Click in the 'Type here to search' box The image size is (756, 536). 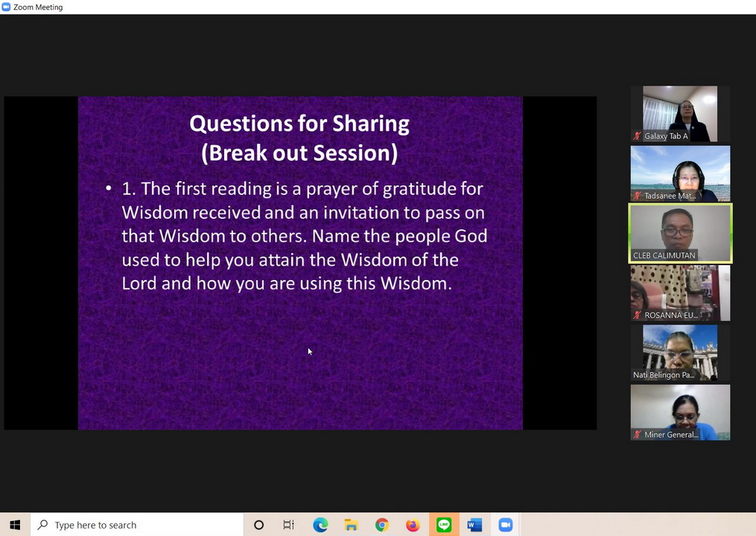pyautogui.click(x=138, y=525)
